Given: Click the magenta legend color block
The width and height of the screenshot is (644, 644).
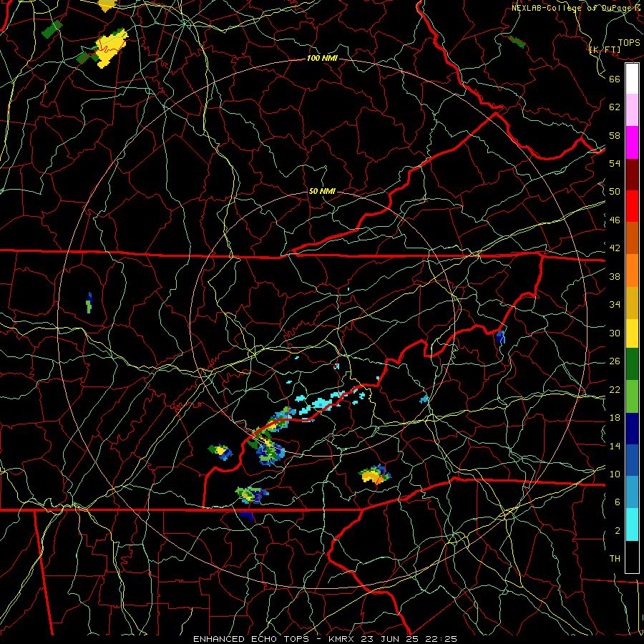Looking at the screenshot, I should tap(632, 142).
